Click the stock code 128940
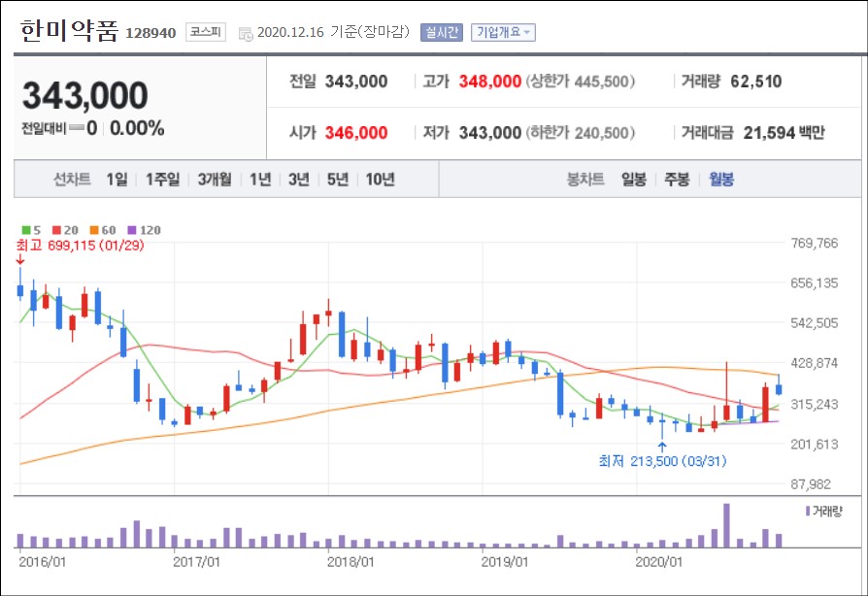This screenshot has height=596, width=868. (x=150, y=33)
